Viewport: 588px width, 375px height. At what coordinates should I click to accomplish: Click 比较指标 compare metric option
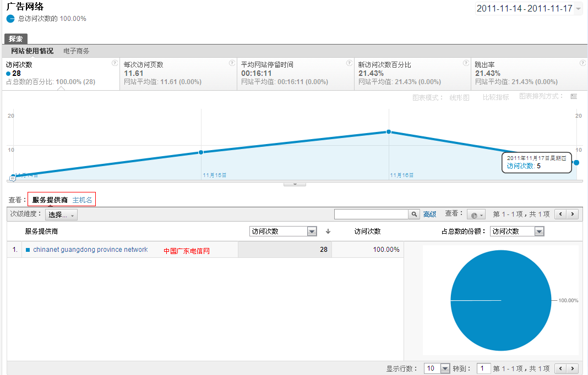point(496,97)
